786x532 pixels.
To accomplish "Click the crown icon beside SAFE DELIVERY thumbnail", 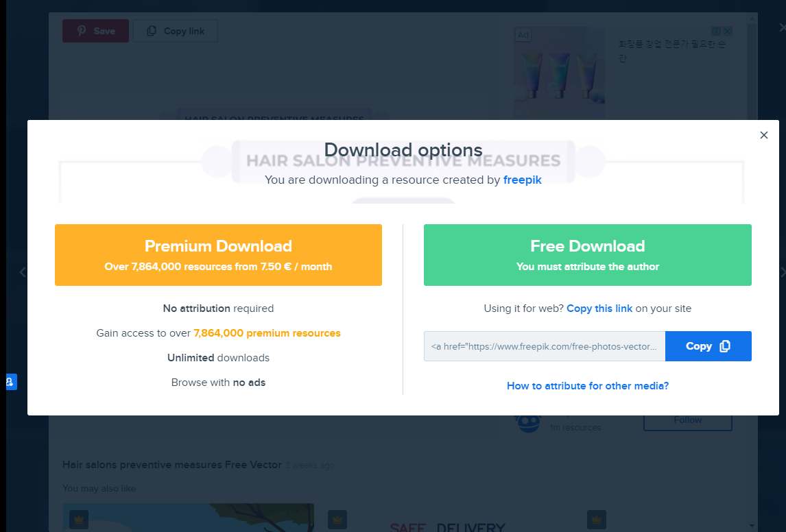I will pos(337,520).
